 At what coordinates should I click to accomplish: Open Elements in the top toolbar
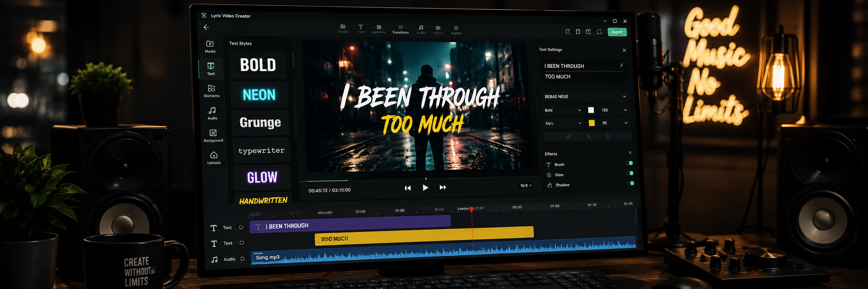(x=379, y=29)
